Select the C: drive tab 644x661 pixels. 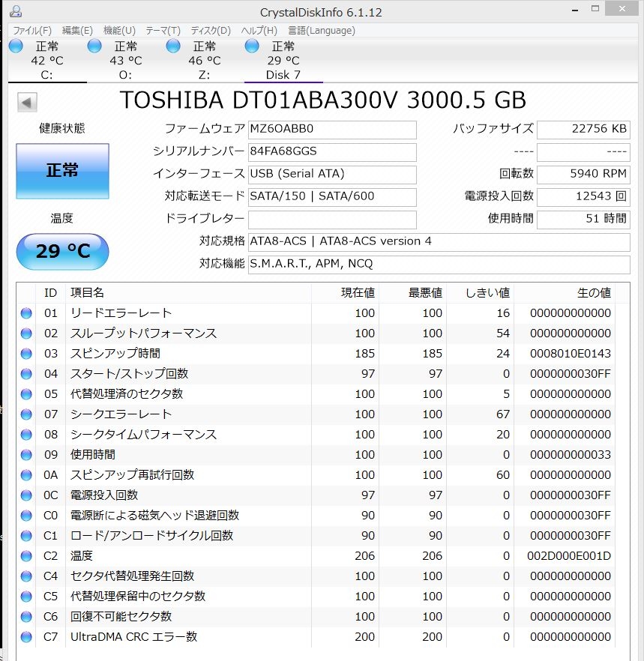pos(47,60)
